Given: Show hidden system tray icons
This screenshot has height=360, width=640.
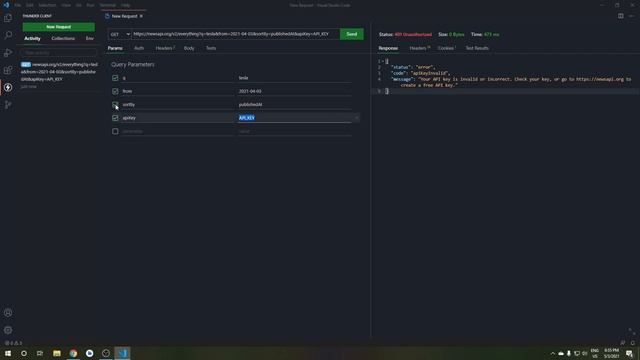Looking at the screenshot, I should (553, 353).
